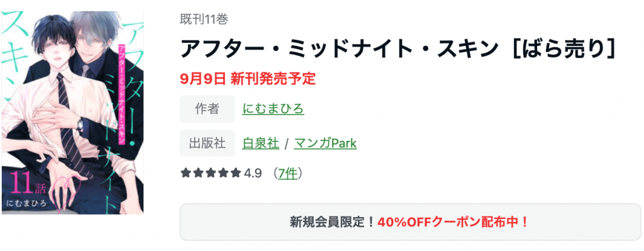Screen dimensions: 644x251
Task: Open publisher link 白泉社
Action: click(261, 143)
